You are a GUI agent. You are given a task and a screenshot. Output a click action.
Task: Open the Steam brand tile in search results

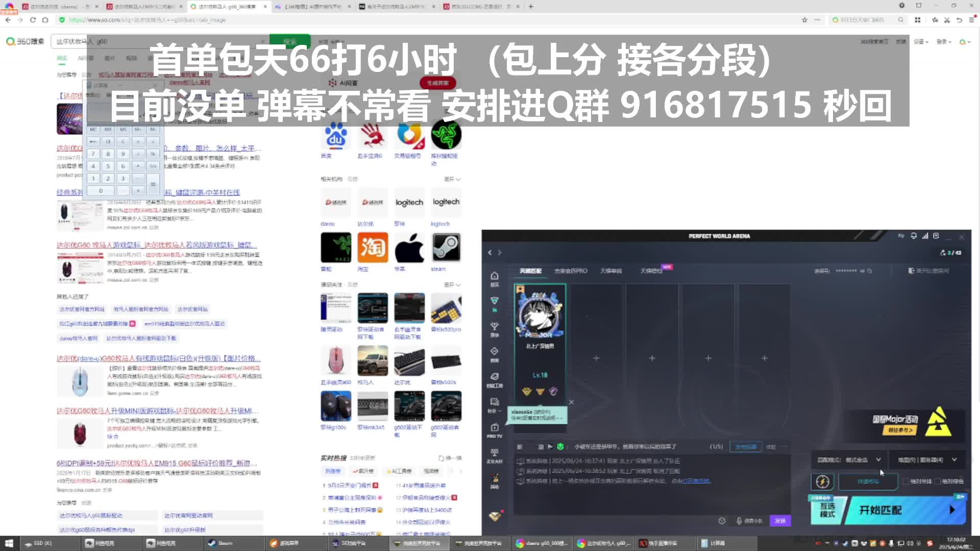(446, 247)
